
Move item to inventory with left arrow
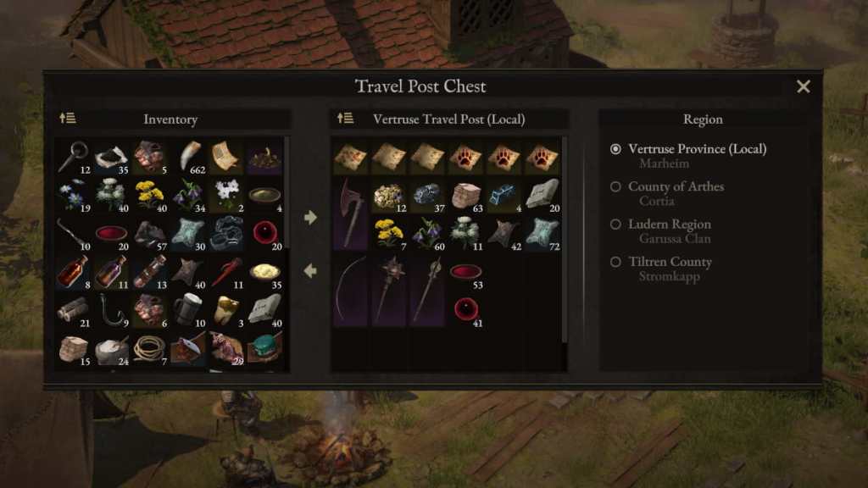[310, 270]
